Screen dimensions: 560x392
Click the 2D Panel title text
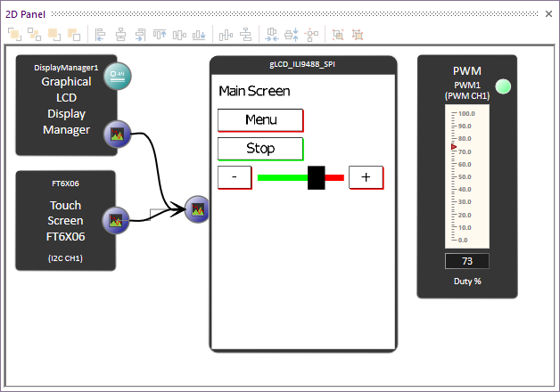pos(25,14)
